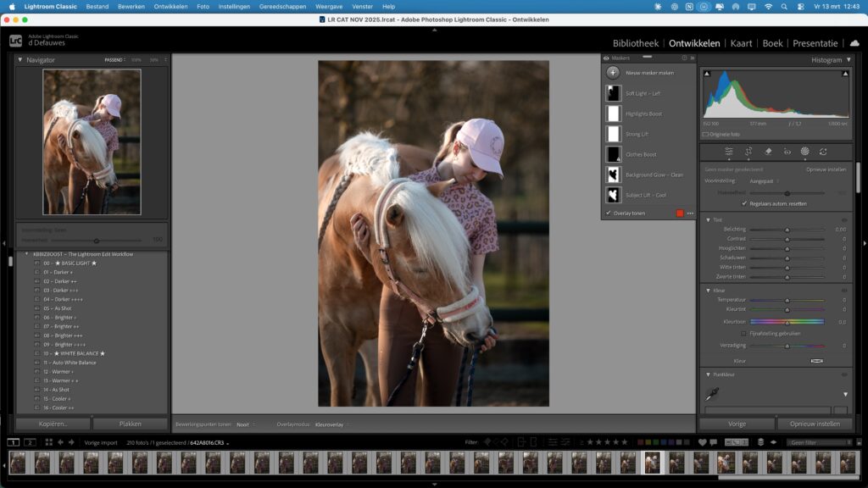Viewport: 868px width, 488px height.
Task: Click the cloud sync icon top right
Action: pos(854,43)
